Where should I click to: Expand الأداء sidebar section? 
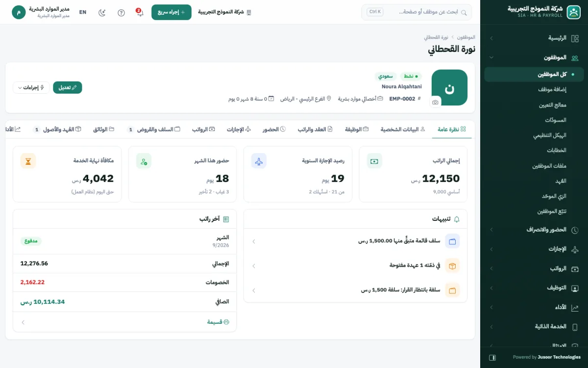(534, 307)
